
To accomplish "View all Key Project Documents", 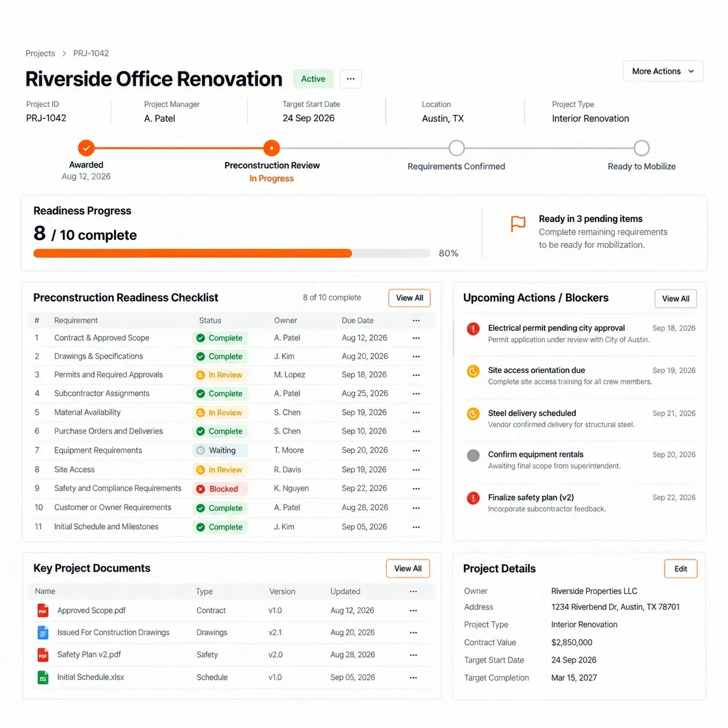I will [408, 568].
